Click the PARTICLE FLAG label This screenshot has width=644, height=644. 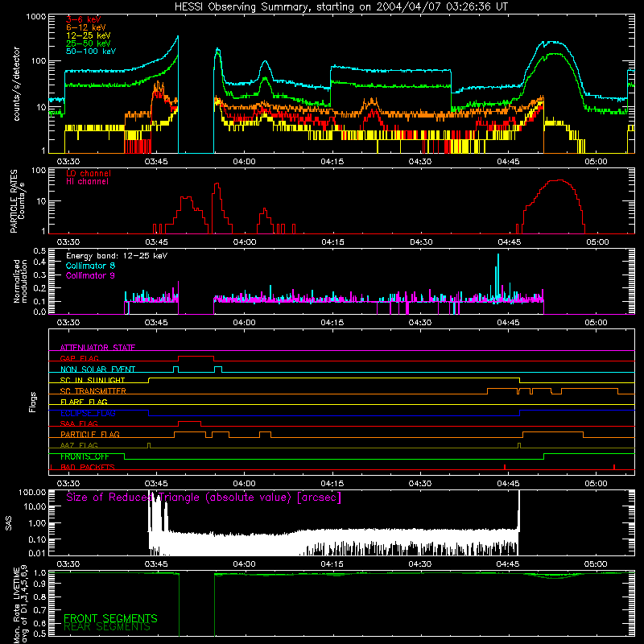point(90,435)
